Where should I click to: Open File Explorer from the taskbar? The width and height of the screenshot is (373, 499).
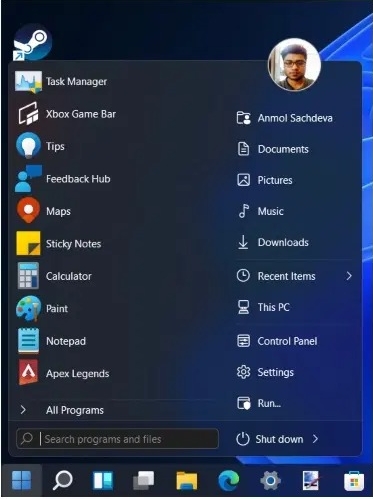(186, 481)
